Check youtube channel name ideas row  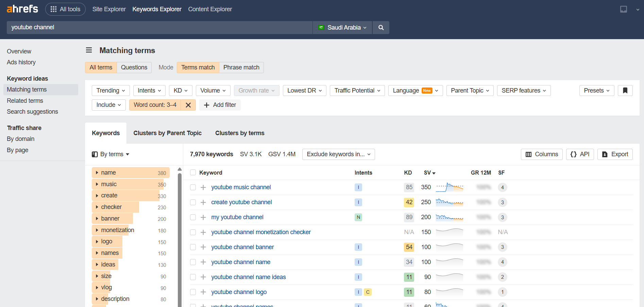193,277
